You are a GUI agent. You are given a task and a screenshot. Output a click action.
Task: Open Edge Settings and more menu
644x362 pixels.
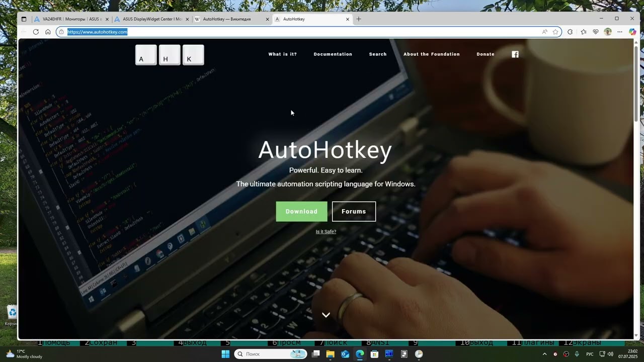(x=620, y=32)
